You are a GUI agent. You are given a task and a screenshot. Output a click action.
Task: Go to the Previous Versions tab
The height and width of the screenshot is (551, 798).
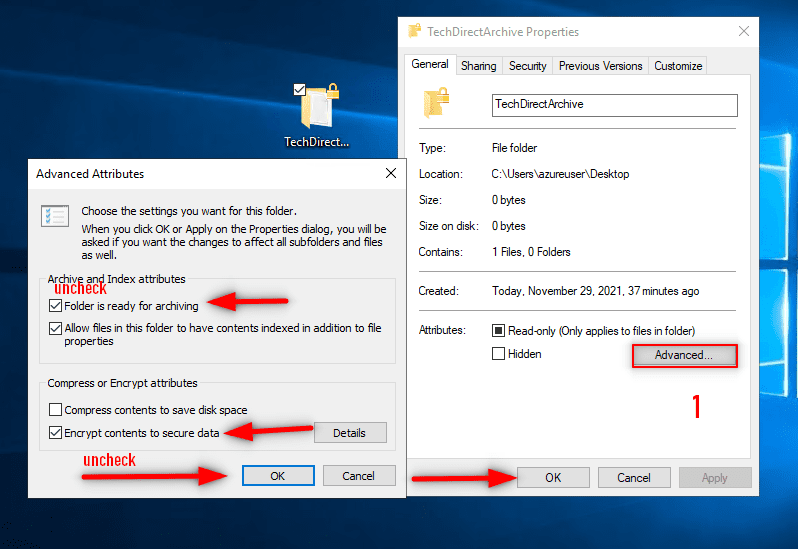[x=600, y=66]
